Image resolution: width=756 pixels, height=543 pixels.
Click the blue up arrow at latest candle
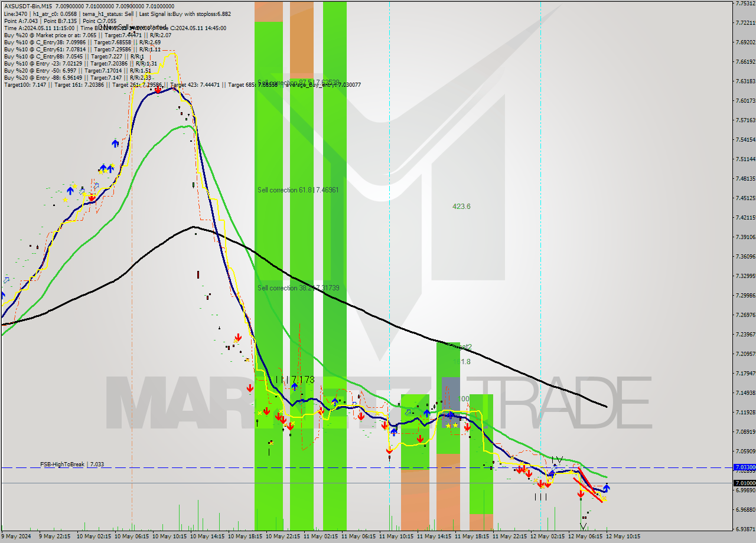(606, 488)
